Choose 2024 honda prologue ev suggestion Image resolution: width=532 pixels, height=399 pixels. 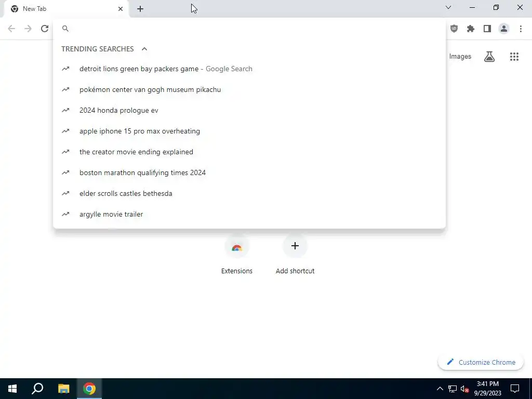tap(249, 110)
